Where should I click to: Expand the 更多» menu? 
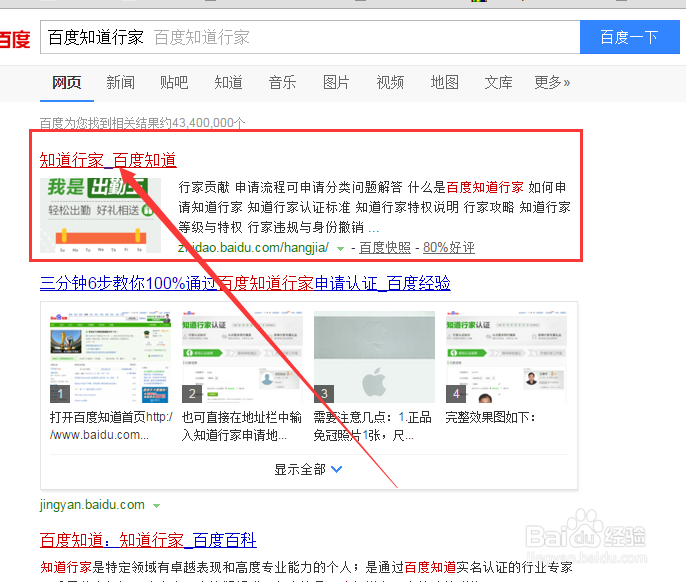point(552,82)
